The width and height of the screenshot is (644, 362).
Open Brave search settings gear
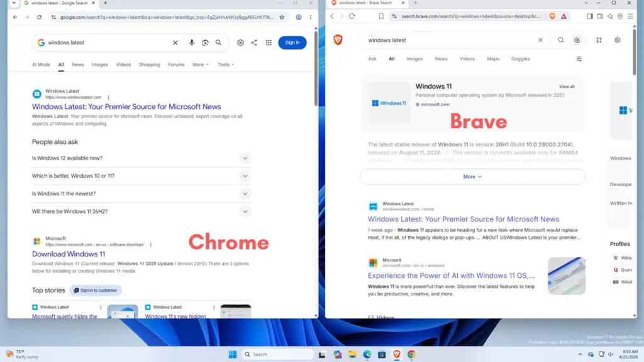tap(618, 40)
